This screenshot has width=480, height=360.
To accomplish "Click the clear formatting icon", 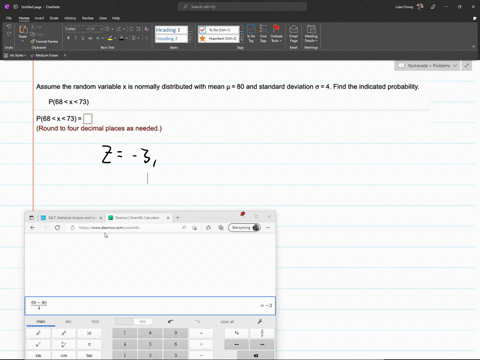I will point(146,29).
